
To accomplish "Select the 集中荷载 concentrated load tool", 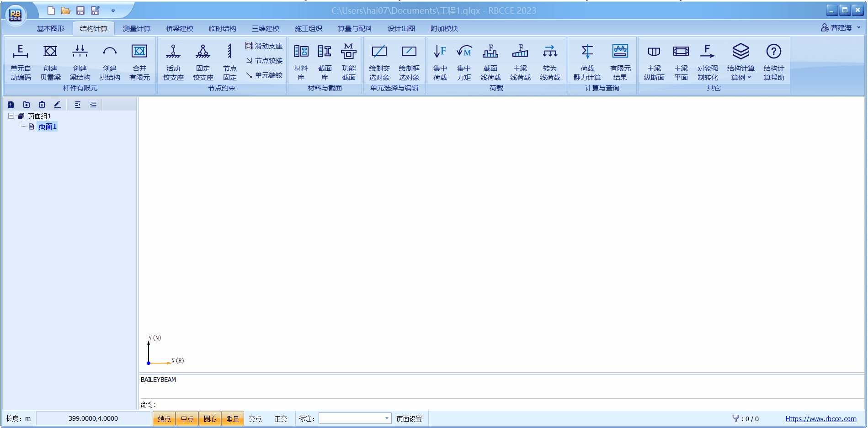I will coord(440,62).
